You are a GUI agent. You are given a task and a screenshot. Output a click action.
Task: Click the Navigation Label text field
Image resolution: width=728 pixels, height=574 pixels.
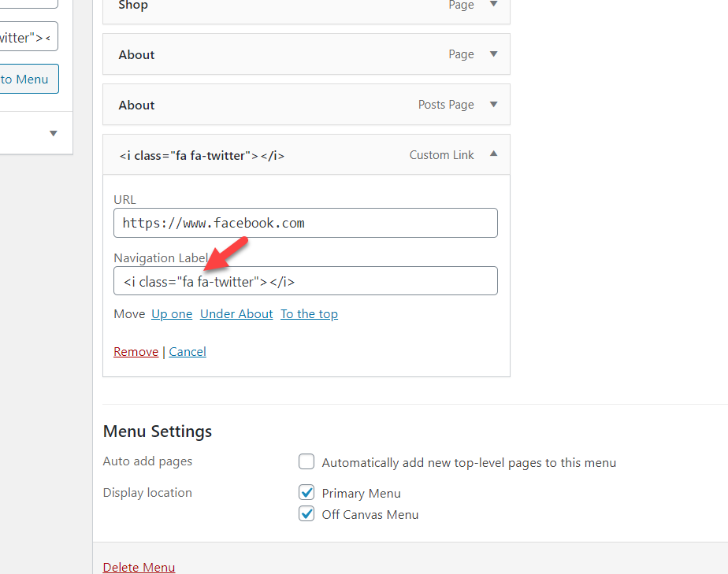point(306,281)
